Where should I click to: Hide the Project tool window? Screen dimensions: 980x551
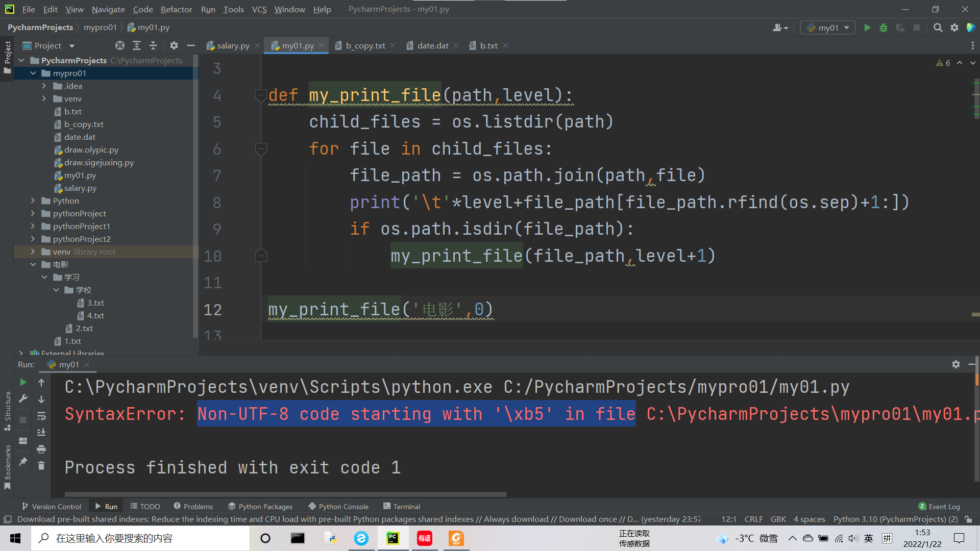(x=191, y=45)
